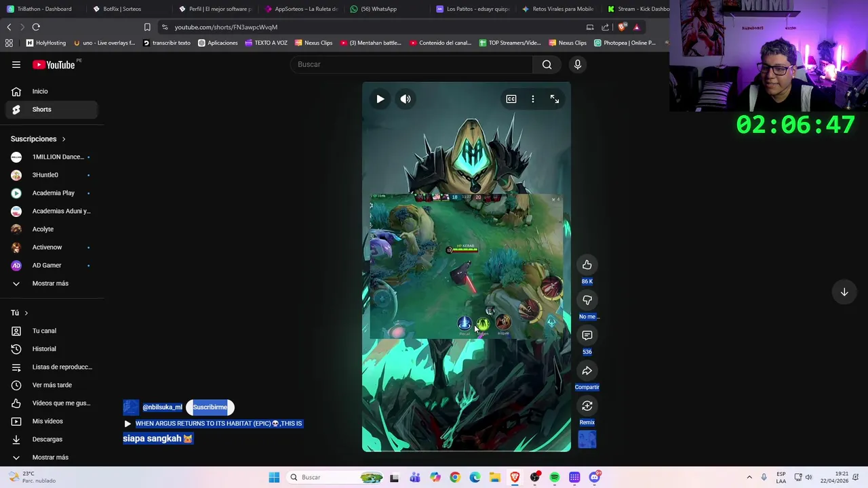Expand Mostrar más under subscriptions
868x488 pixels.
[52, 283]
